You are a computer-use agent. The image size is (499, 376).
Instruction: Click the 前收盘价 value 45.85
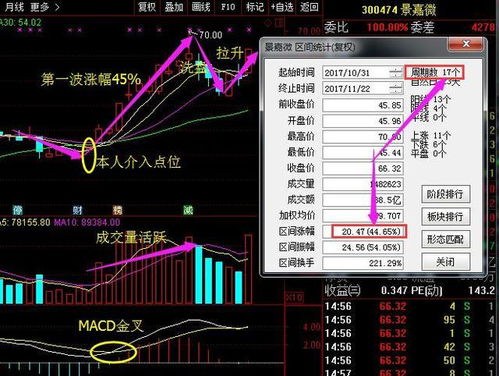[363, 105]
